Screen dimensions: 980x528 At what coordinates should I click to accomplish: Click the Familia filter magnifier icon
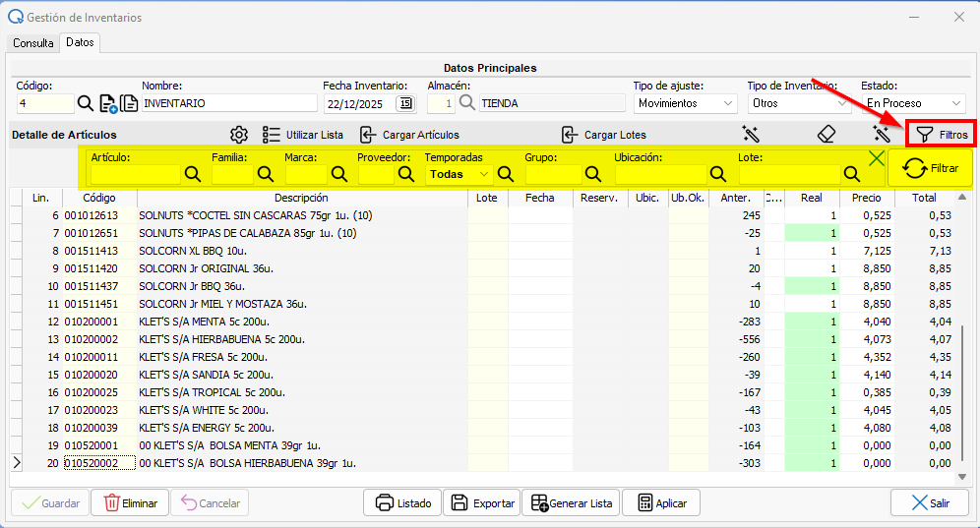tap(266, 174)
